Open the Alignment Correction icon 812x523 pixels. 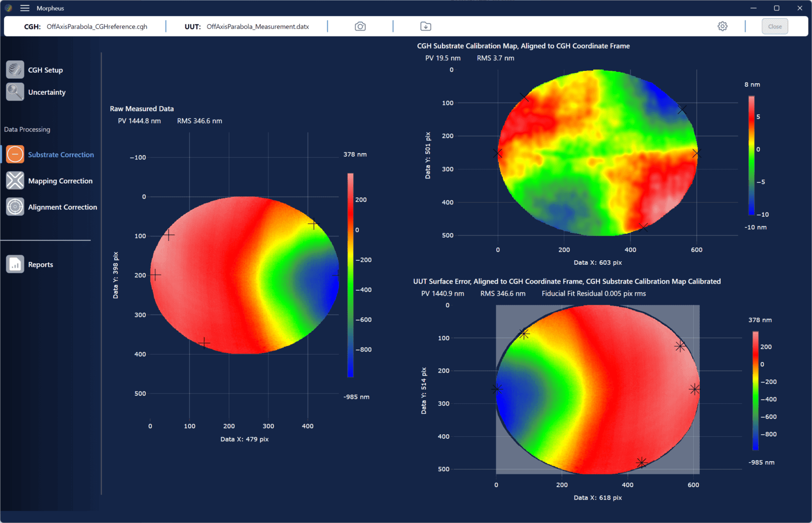[x=15, y=207]
